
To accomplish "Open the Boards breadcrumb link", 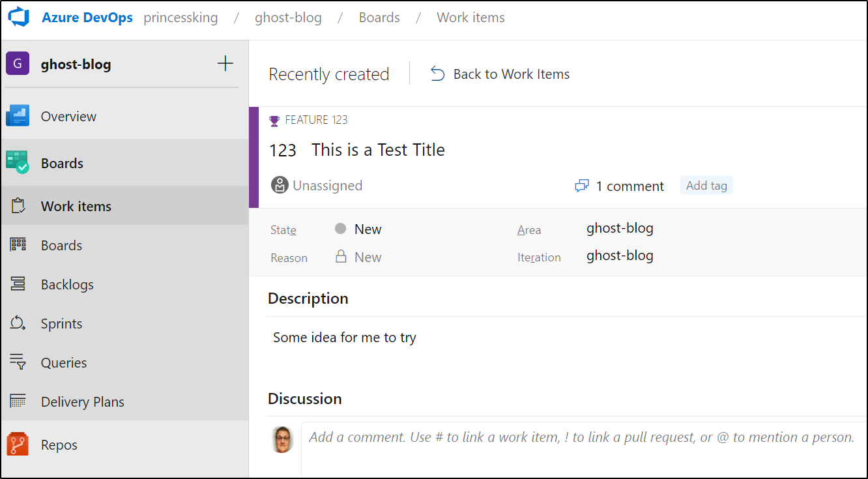I will 379,18.
